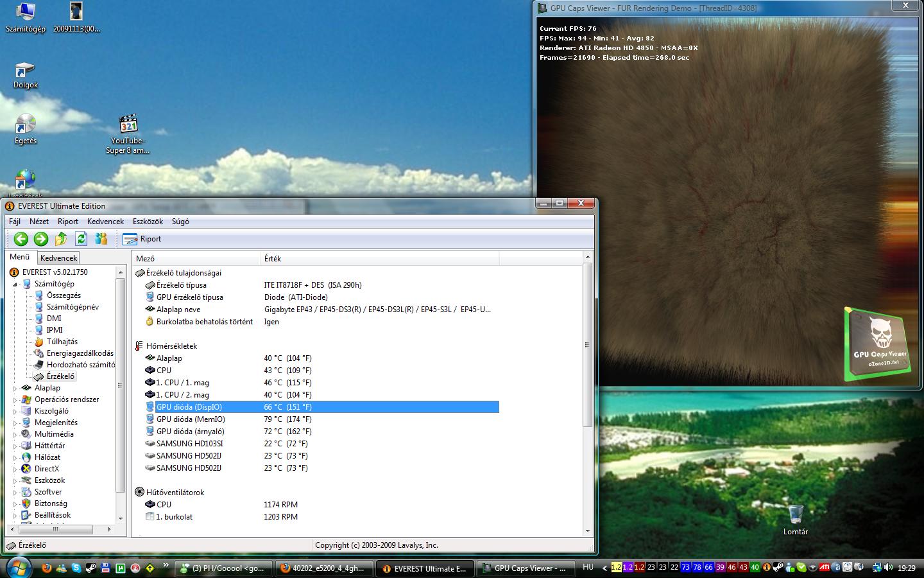Open the Kedvencek menu in menu bar
The width and height of the screenshot is (924, 578).
105,221
